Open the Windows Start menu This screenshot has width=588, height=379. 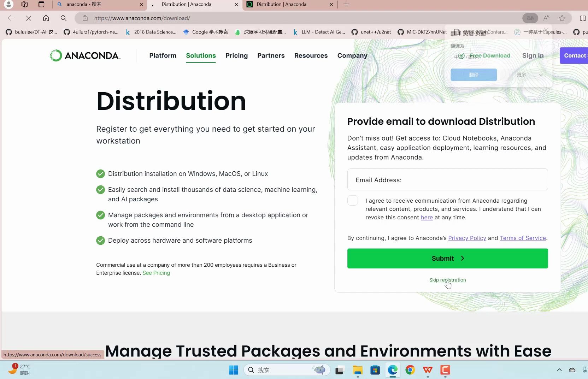point(234,370)
